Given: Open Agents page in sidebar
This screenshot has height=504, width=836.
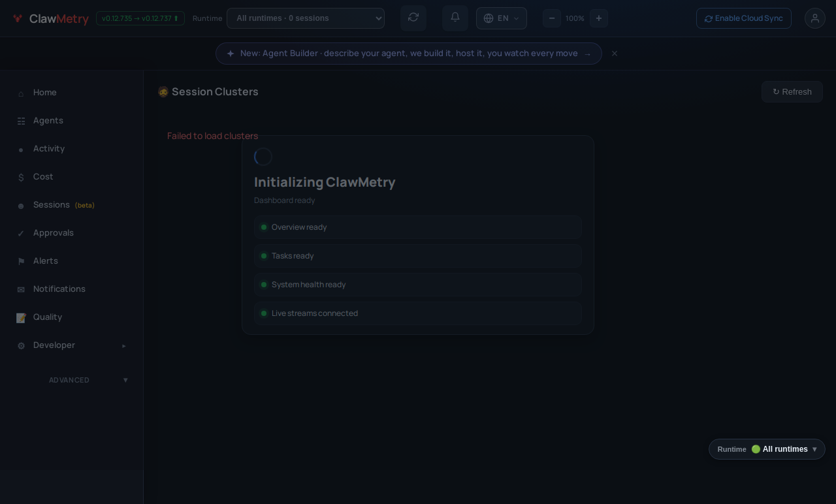Looking at the screenshot, I should [x=72, y=121].
